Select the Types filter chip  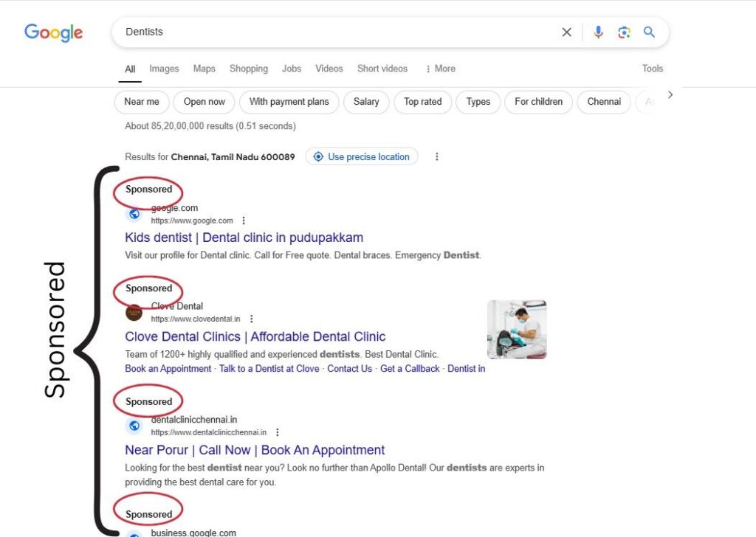(478, 102)
